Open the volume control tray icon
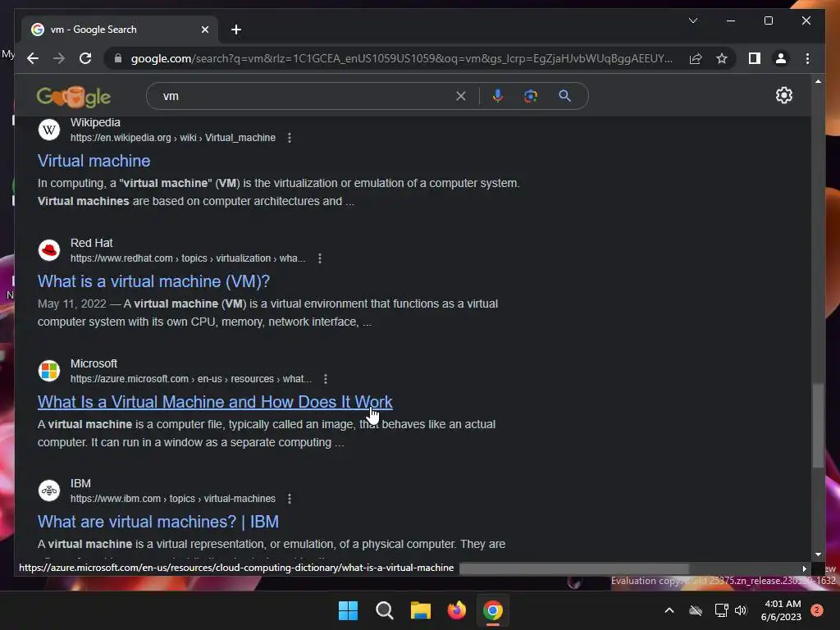 click(x=741, y=610)
